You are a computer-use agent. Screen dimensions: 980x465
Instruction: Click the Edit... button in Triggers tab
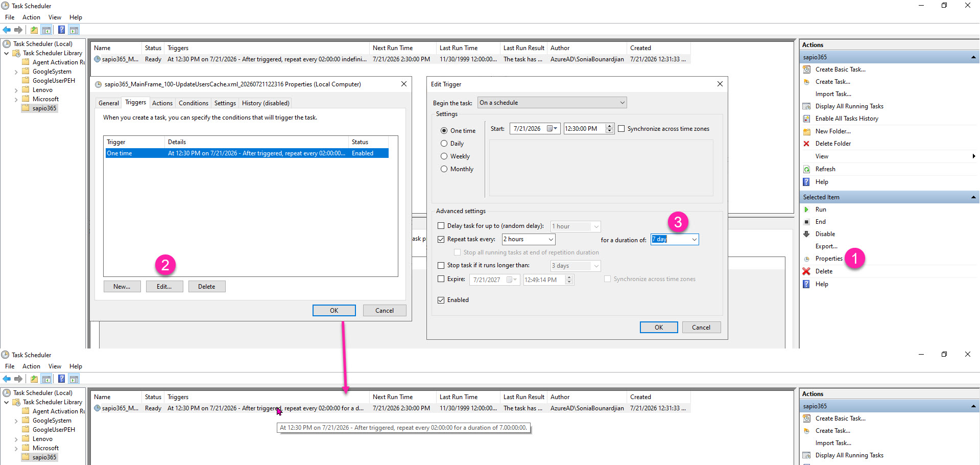tap(164, 287)
